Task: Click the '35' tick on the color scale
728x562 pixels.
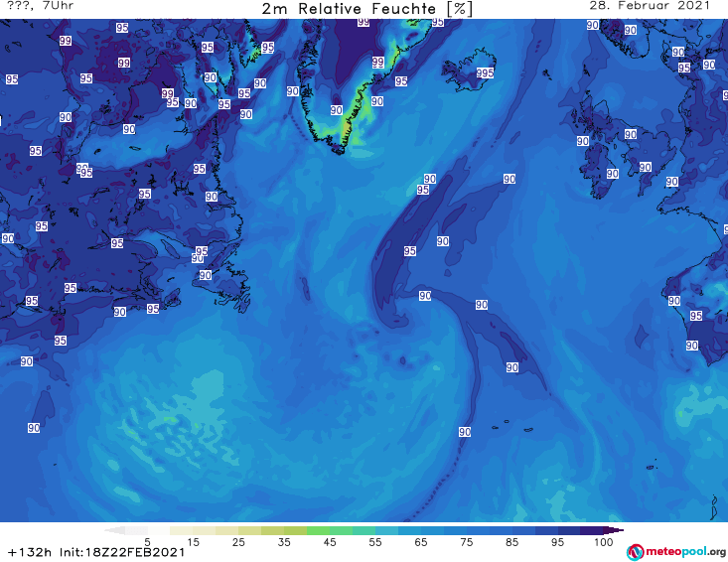Action: (x=284, y=542)
